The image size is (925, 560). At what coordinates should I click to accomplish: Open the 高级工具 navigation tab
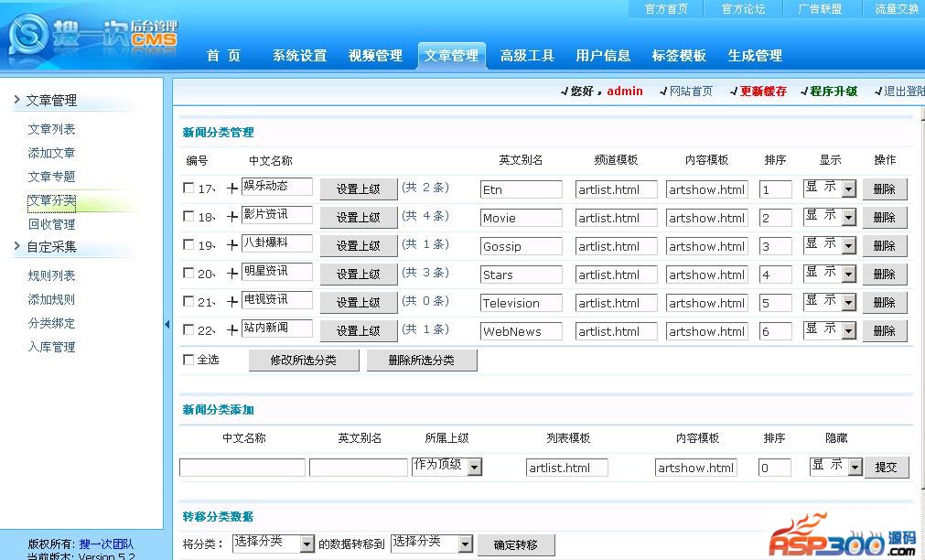(527, 56)
